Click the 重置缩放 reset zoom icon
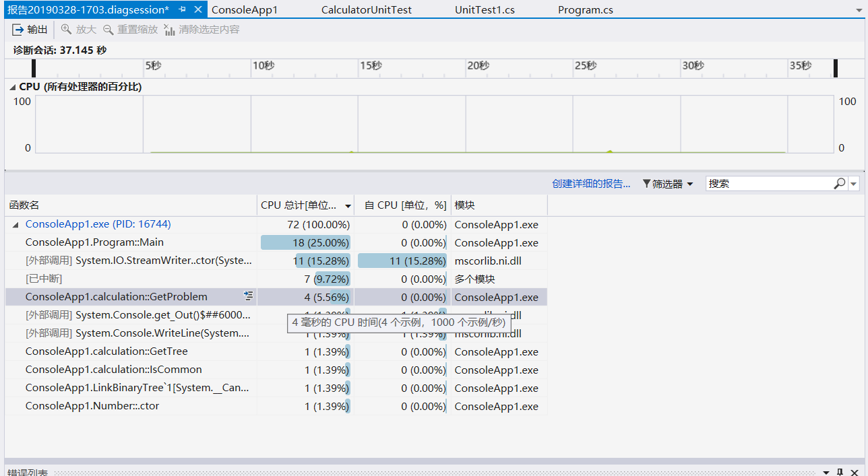This screenshot has width=868, height=476. 108,30
